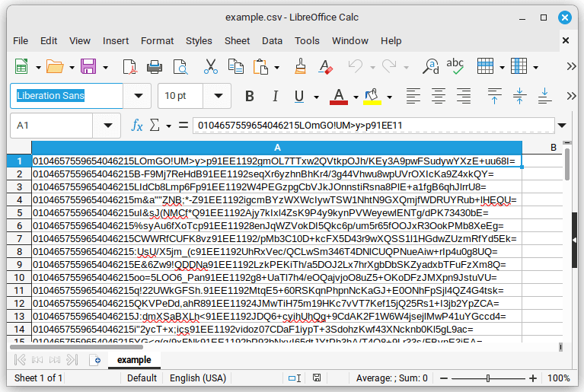Toggle Bold formatting
This screenshot has height=392, width=584.
coord(249,96)
